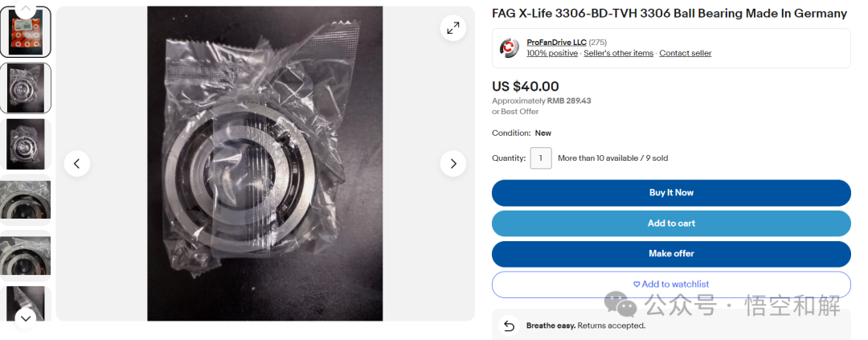Image resolution: width=868 pixels, height=340 pixels.
Task: Select the third bearing thumbnail
Action: (x=25, y=143)
